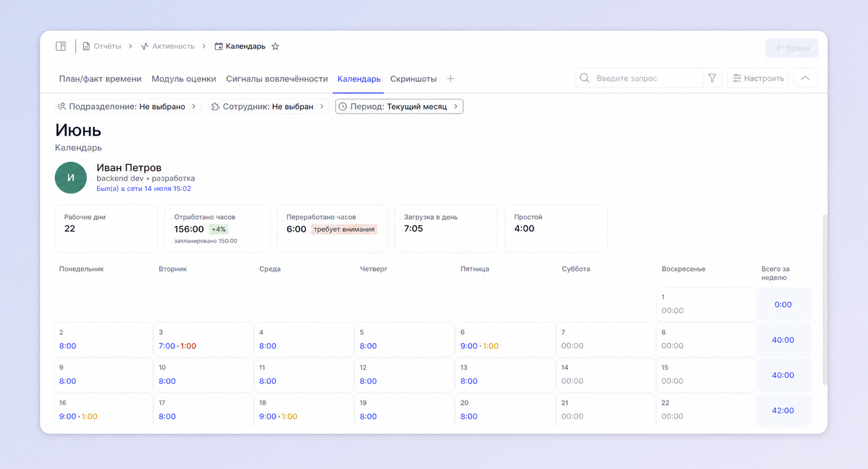Click Иван Петров's avatar circle
The image size is (868, 469).
point(71,178)
